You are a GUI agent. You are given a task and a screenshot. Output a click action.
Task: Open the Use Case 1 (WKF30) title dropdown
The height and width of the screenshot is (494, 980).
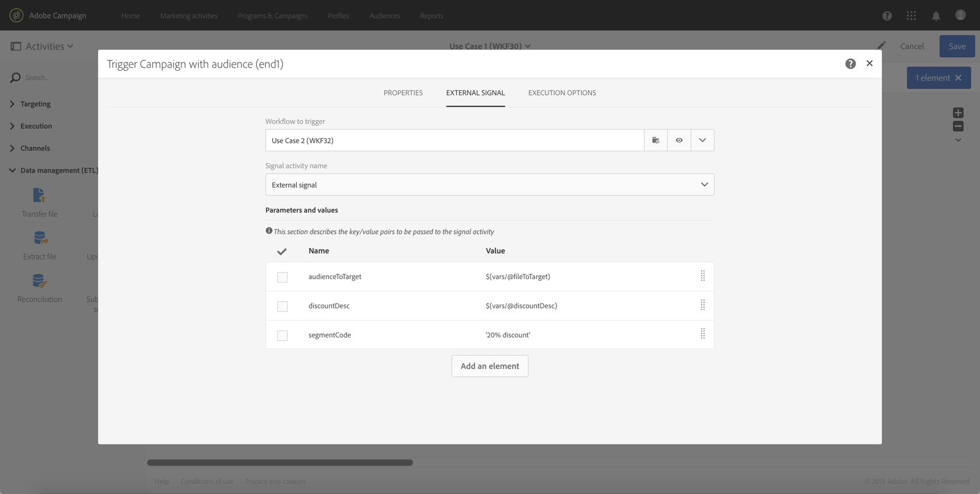click(490, 46)
